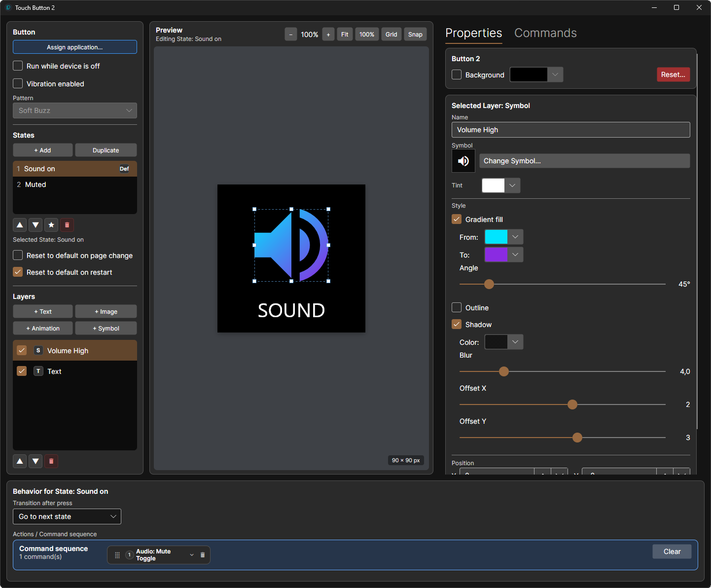Open Transition after press dropdown
The image size is (711, 588).
(x=67, y=516)
